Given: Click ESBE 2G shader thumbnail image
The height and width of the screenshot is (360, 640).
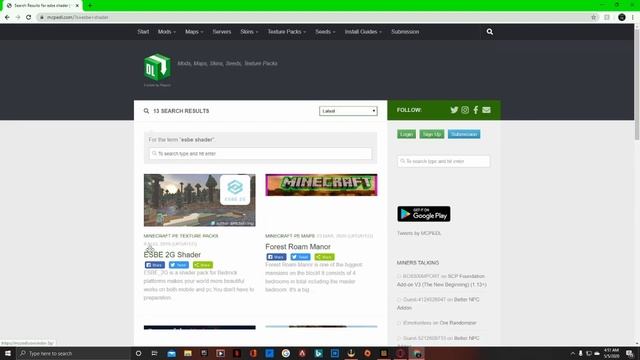Looking at the screenshot, I should click(x=200, y=200).
